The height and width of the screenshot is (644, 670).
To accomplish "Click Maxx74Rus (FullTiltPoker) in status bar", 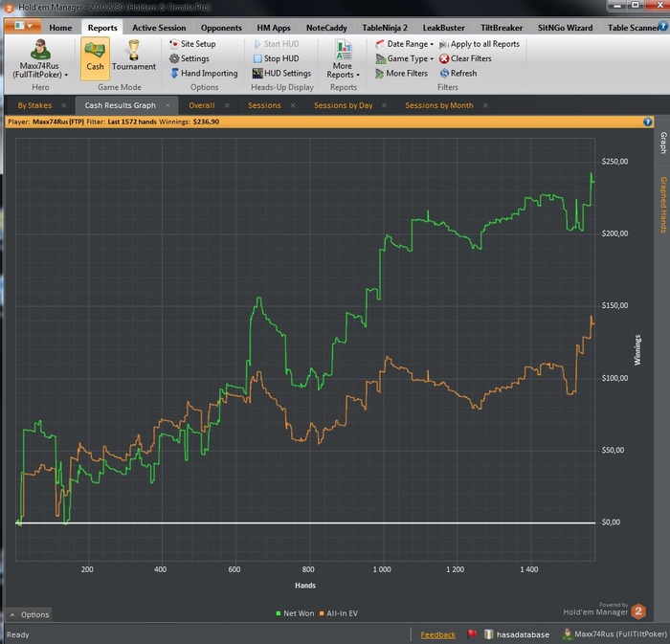I will [x=614, y=634].
